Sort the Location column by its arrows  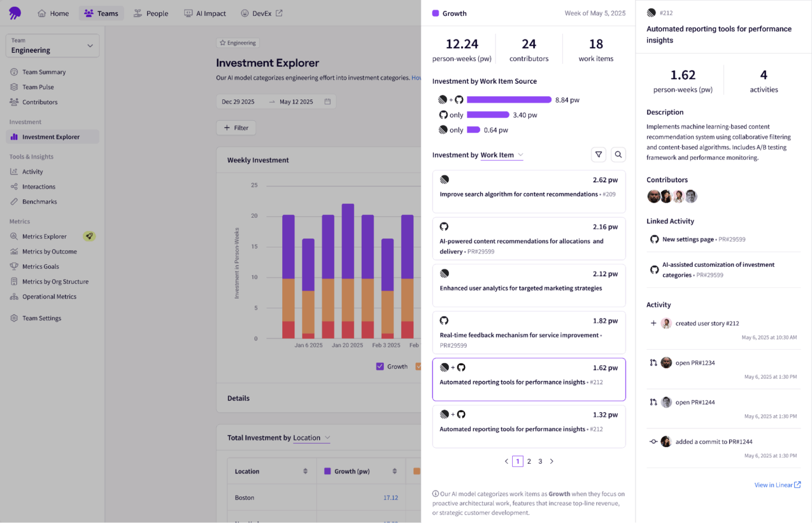point(306,471)
